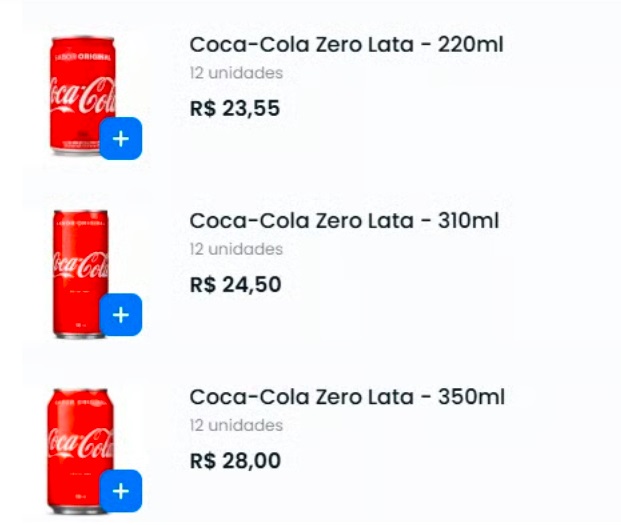Tap the Coca-Cola script on 310ml can

[79, 268]
